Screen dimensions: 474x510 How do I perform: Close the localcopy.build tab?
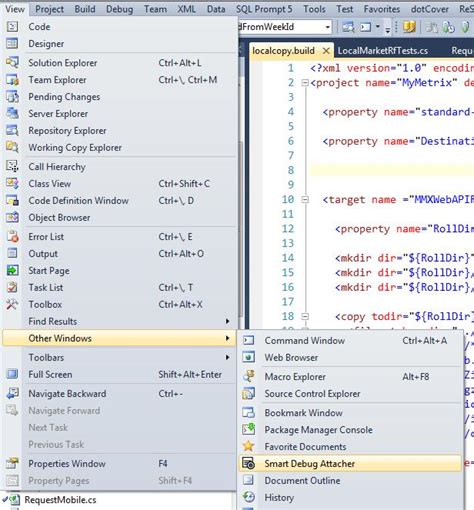(326, 51)
